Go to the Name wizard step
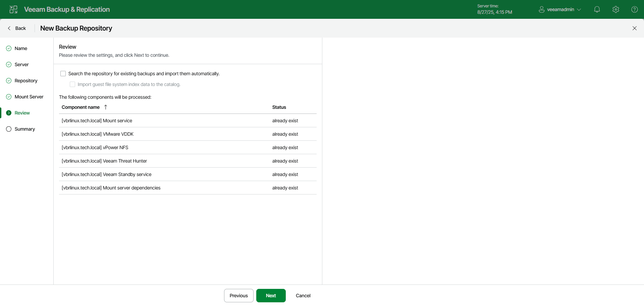 pyautogui.click(x=21, y=48)
